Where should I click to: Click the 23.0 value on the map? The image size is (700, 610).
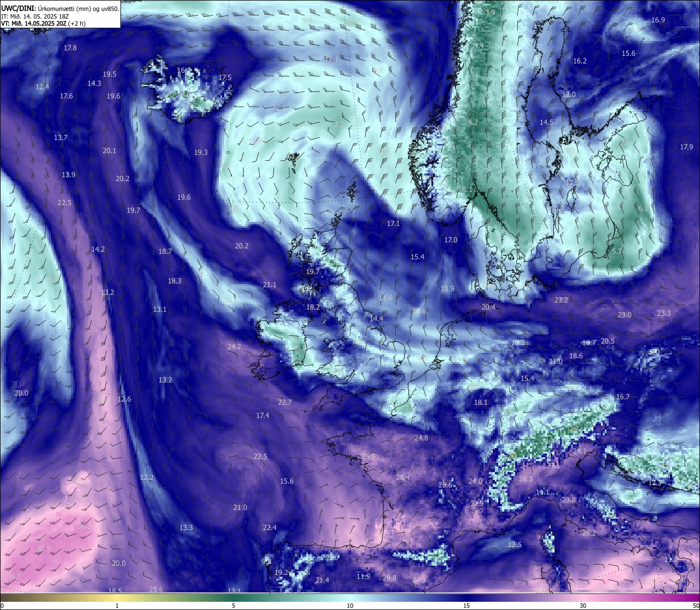click(x=625, y=315)
